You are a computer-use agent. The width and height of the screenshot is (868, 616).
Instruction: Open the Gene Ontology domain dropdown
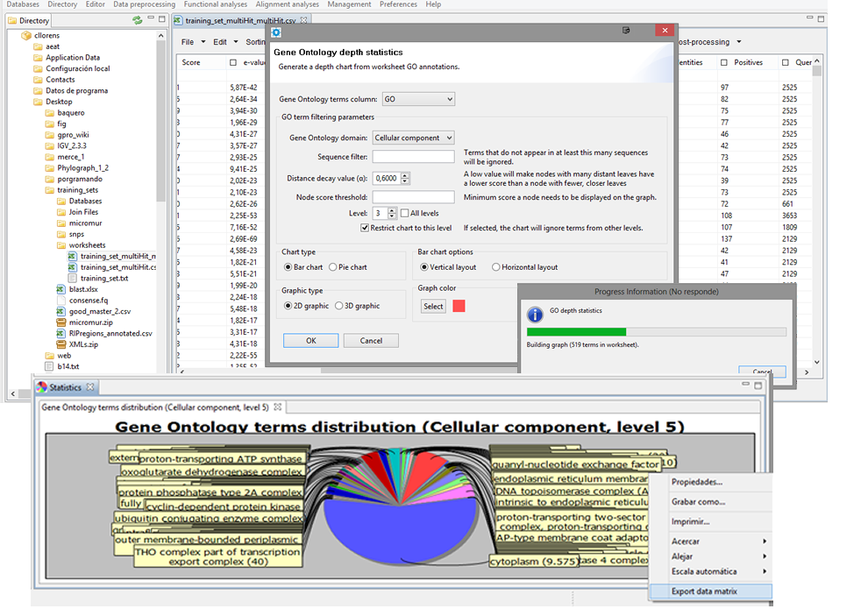pyautogui.click(x=413, y=138)
